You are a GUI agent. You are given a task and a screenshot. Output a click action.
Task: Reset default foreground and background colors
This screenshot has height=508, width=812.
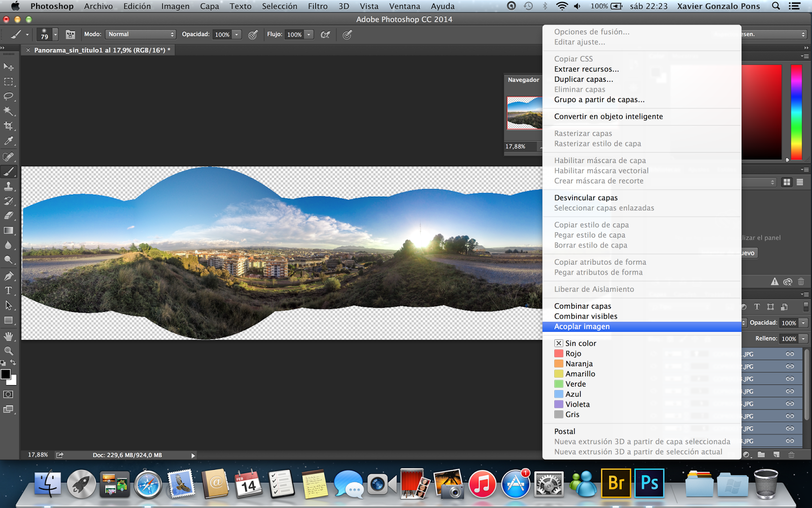point(3,363)
